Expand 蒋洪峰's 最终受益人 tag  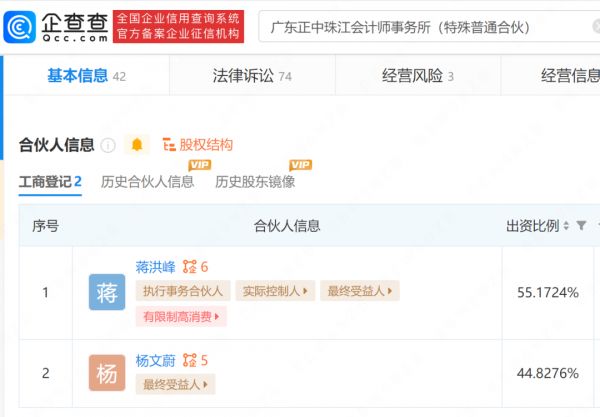(x=360, y=291)
